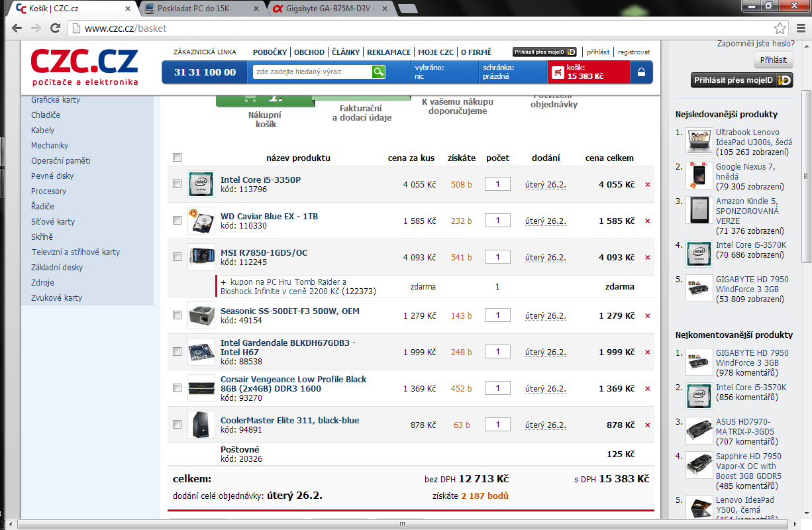Toggle the select-all checkbox in table header
The height and width of the screenshot is (530, 812).
[177, 158]
